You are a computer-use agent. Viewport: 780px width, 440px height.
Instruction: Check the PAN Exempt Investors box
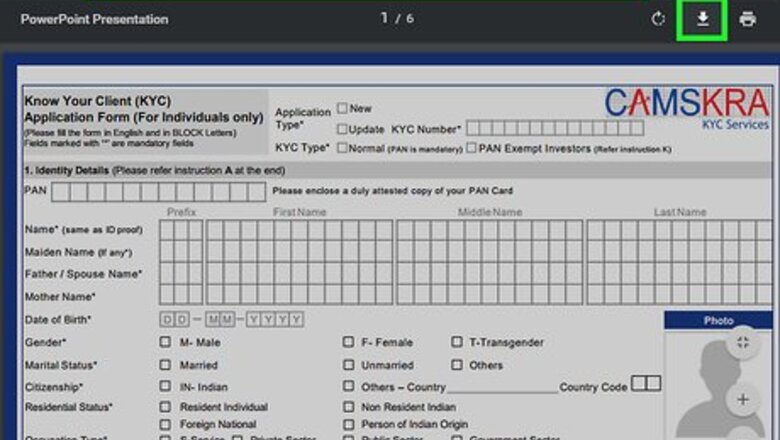point(471,148)
